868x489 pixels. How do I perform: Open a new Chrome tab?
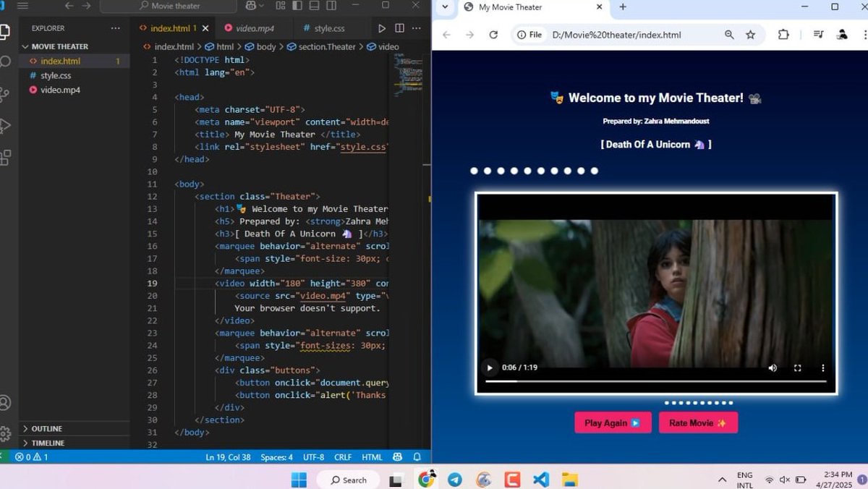pos(623,7)
